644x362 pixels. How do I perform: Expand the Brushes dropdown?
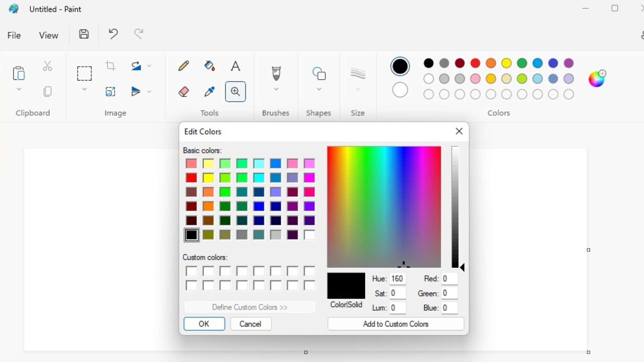276,89
